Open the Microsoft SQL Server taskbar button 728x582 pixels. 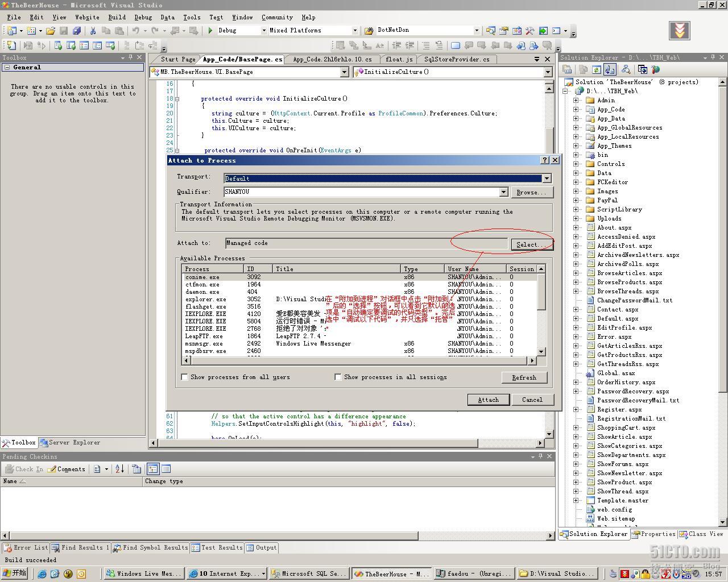(x=309, y=573)
